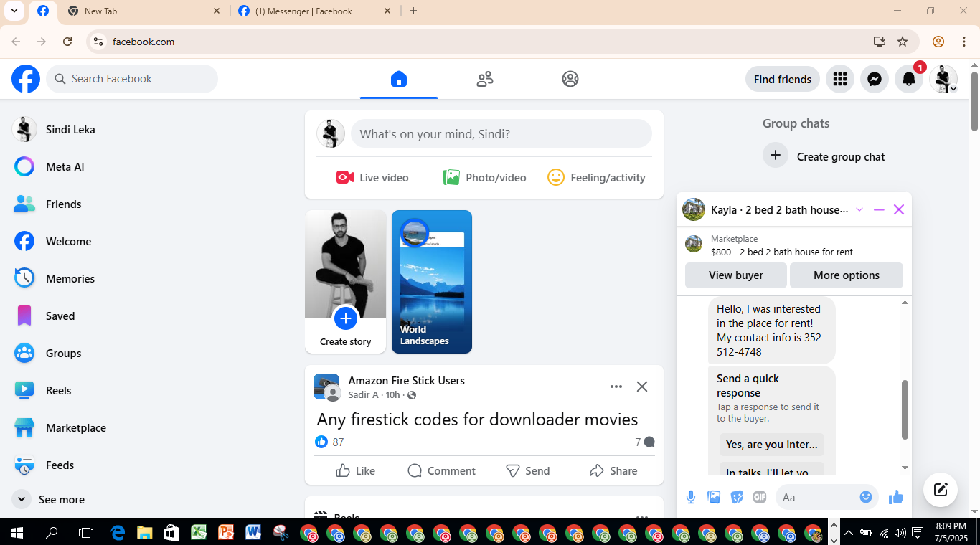
Task: View the 87 reactions on post
Action: 330,442
